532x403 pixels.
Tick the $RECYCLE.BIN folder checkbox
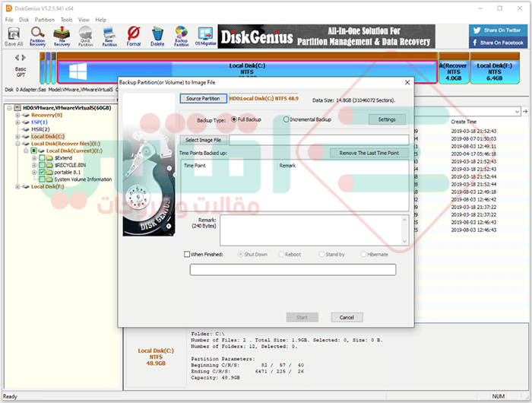point(42,165)
